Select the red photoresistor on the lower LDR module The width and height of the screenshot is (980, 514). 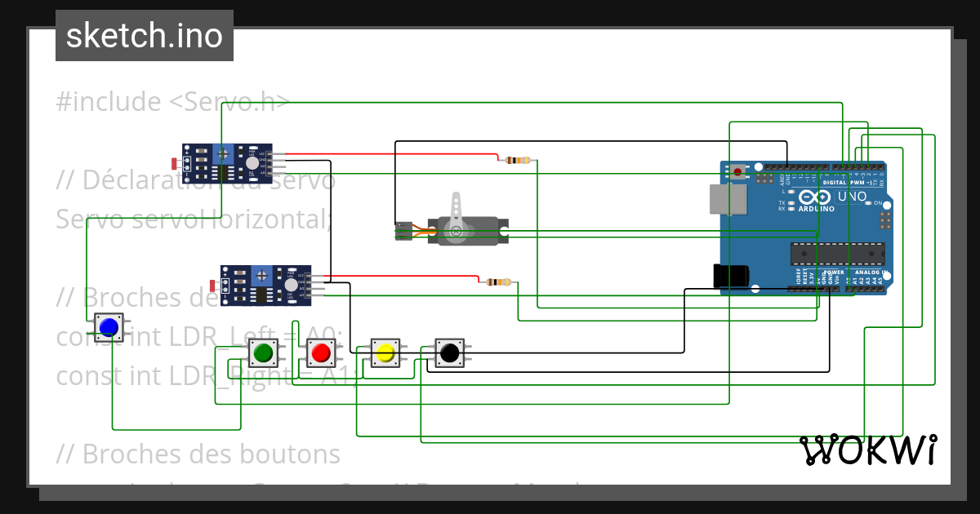[214, 285]
